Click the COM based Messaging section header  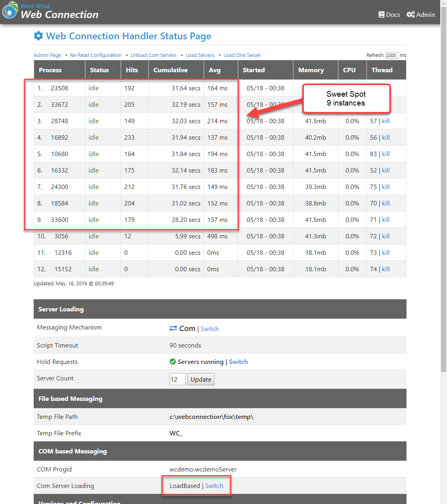coord(220,451)
